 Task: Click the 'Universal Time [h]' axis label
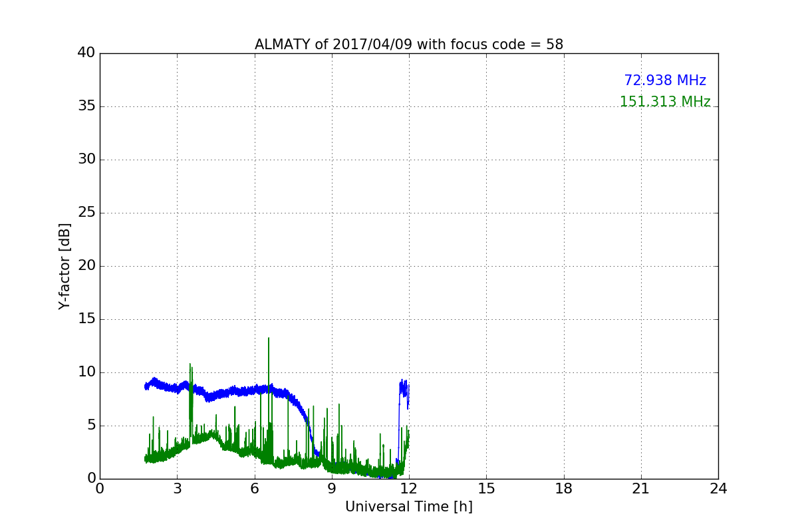[408, 507]
